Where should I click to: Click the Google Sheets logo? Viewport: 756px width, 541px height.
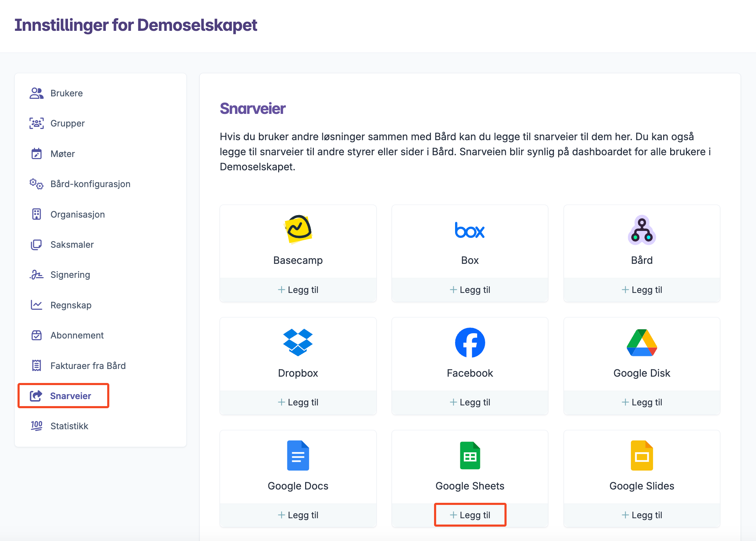point(470,456)
